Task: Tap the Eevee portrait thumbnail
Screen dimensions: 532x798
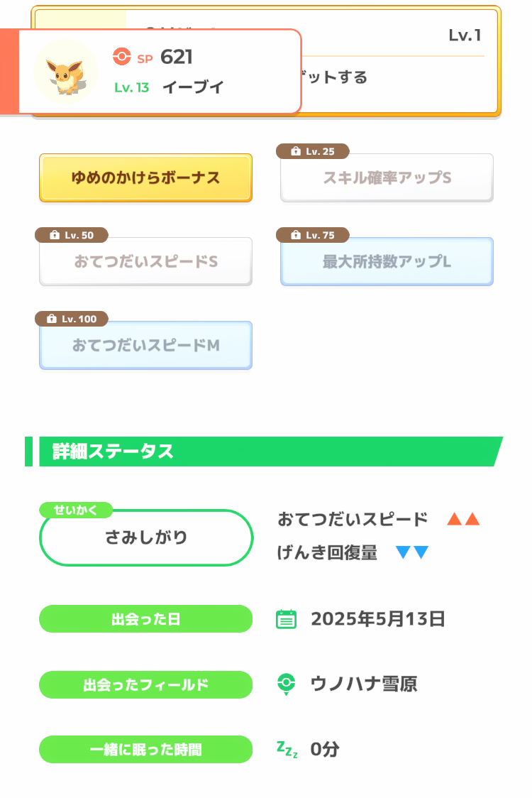Action: click(x=66, y=72)
